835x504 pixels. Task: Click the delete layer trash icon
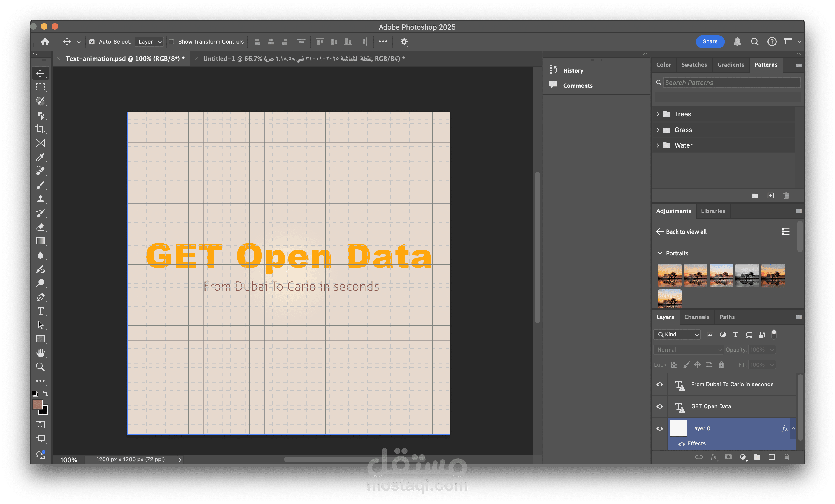tap(786, 457)
